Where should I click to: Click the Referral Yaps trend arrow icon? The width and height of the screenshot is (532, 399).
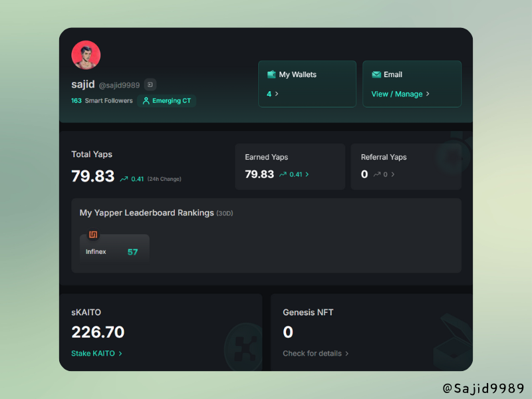point(377,174)
